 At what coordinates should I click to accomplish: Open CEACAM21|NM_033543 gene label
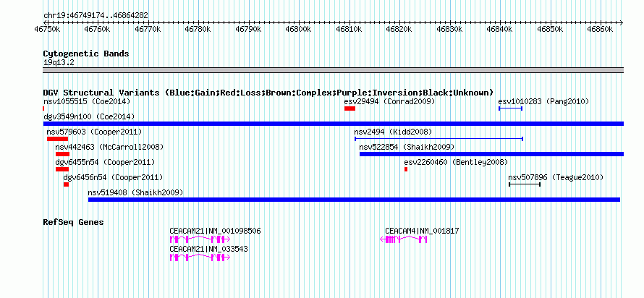[x=208, y=249]
